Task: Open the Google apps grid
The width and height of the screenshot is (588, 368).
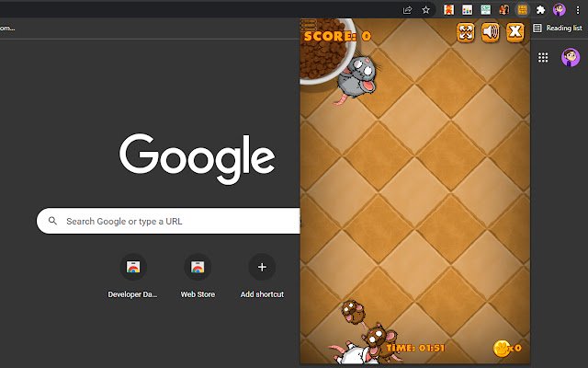Action: point(543,57)
